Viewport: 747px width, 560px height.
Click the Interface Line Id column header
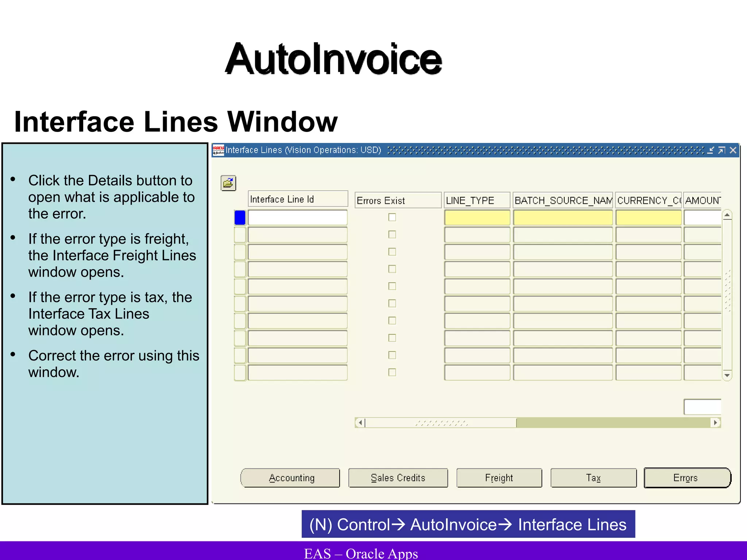pos(298,199)
